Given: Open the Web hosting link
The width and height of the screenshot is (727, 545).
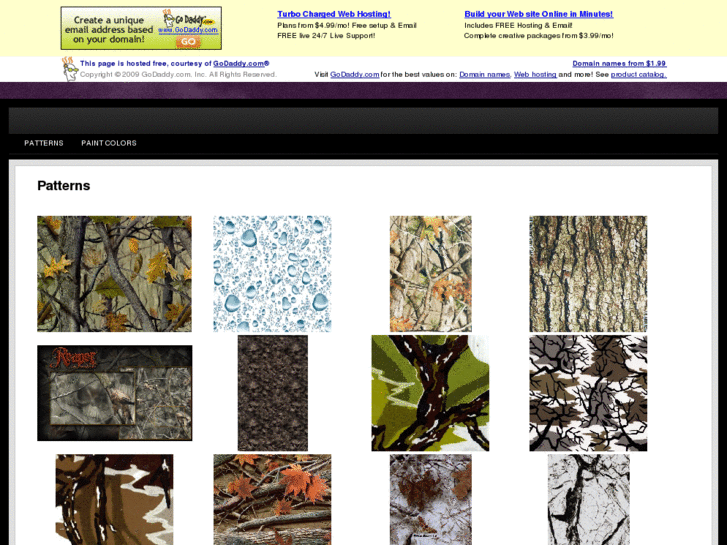Looking at the screenshot, I should point(535,74).
